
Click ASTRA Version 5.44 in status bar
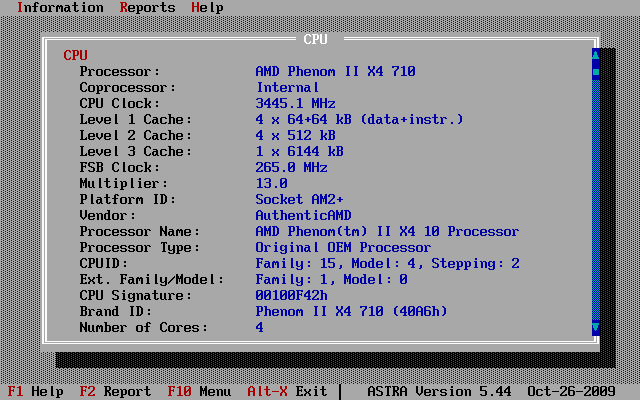440,391
